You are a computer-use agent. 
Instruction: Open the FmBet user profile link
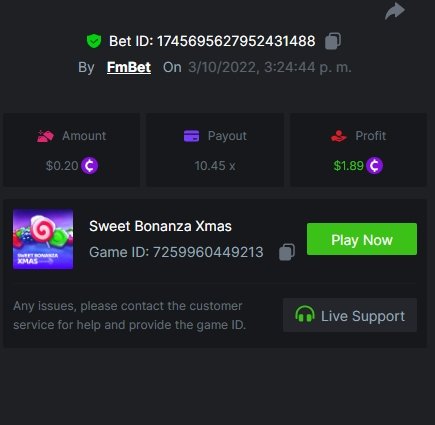[x=129, y=67]
